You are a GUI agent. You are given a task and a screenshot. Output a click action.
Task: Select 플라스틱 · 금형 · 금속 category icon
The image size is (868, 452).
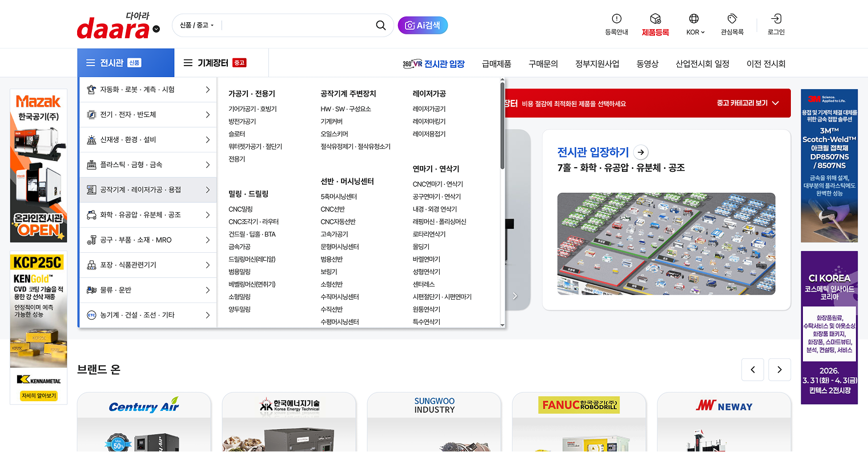pos(91,165)
